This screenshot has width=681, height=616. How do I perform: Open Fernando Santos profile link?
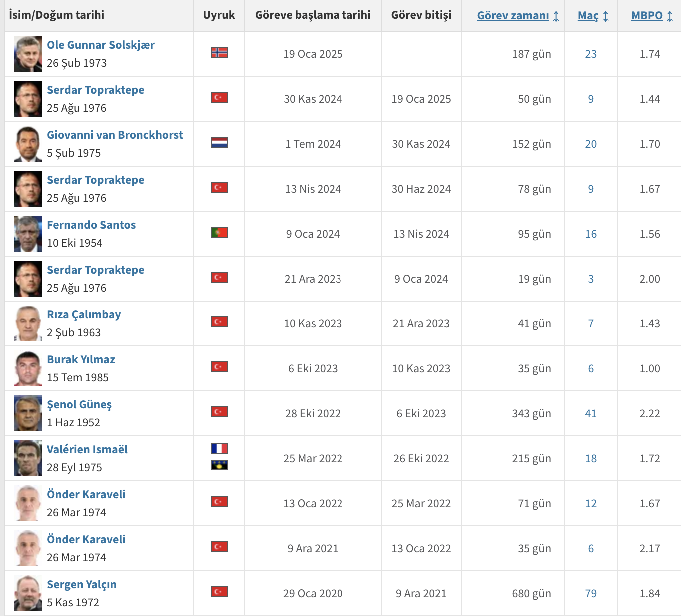pyautogui.click(x=91, y=225)
